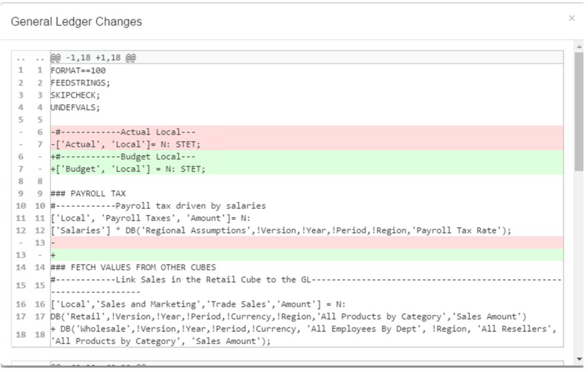
Task: Close the General Ledger Changes dialog
Action: pyautogui.click(x=571, y=19)
